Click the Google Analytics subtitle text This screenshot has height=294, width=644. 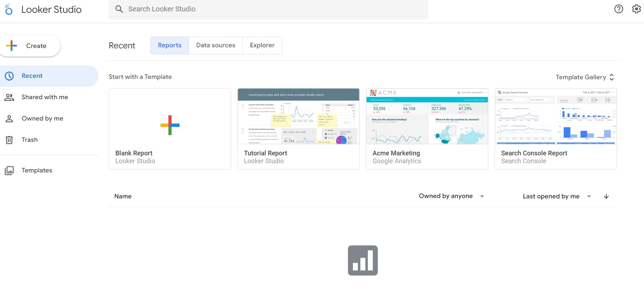tap(397, 161)
